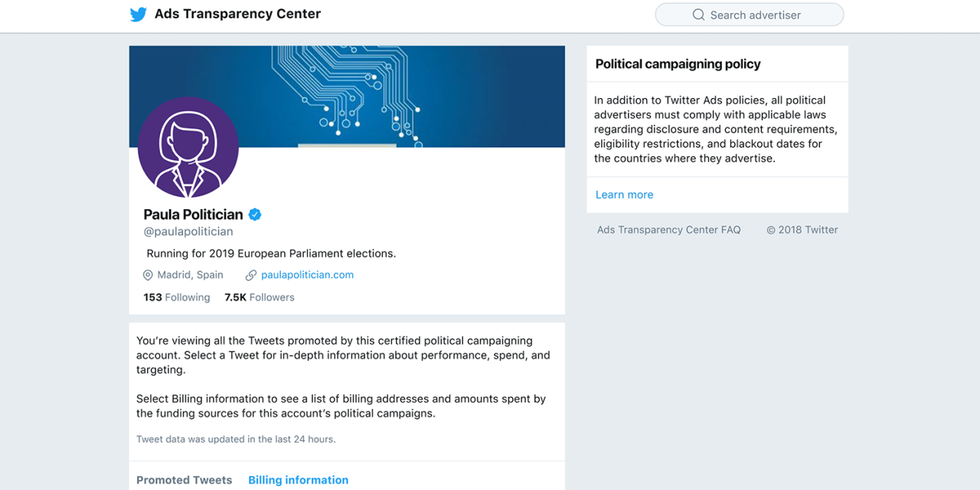Click the blue verified badge
Viewport: 980px width, 490px height.
coord(255,214)
